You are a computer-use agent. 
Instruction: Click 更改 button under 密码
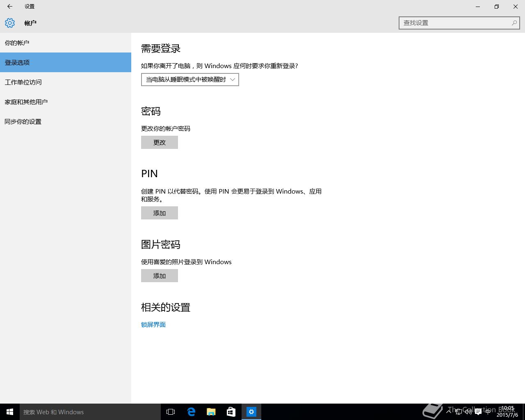pos(160,142)
